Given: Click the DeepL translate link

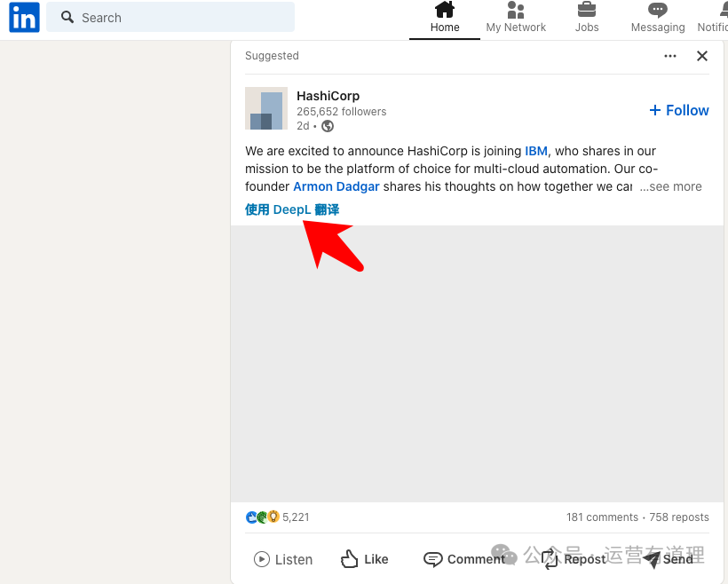Looking at the screenshot, I should [x=292, y=209].
